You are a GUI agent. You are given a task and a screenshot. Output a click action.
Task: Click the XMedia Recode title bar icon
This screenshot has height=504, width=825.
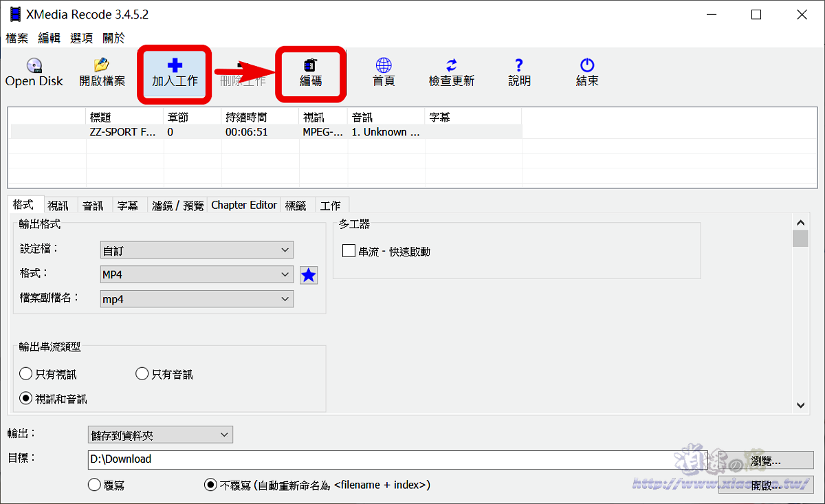tap(15, 14)
